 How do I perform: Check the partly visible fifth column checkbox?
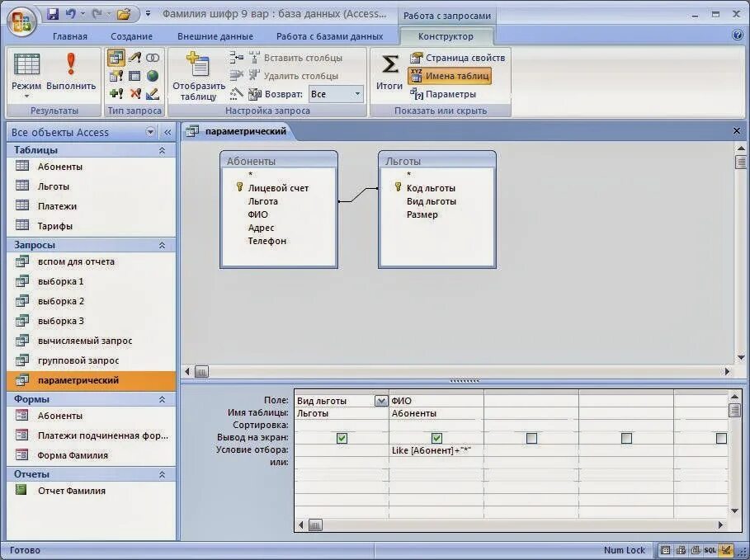(x=721, y=438)
